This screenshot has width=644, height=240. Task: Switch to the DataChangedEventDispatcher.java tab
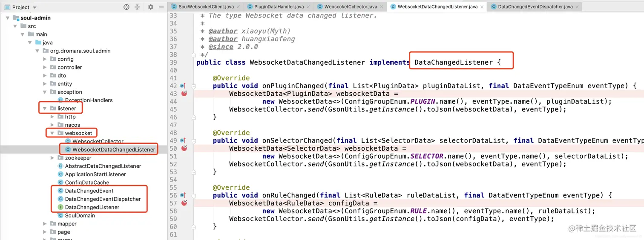pos(535,7)
